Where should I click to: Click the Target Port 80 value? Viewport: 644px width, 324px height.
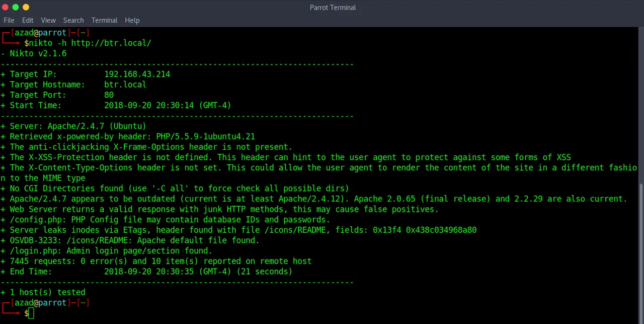click(109, 95)
